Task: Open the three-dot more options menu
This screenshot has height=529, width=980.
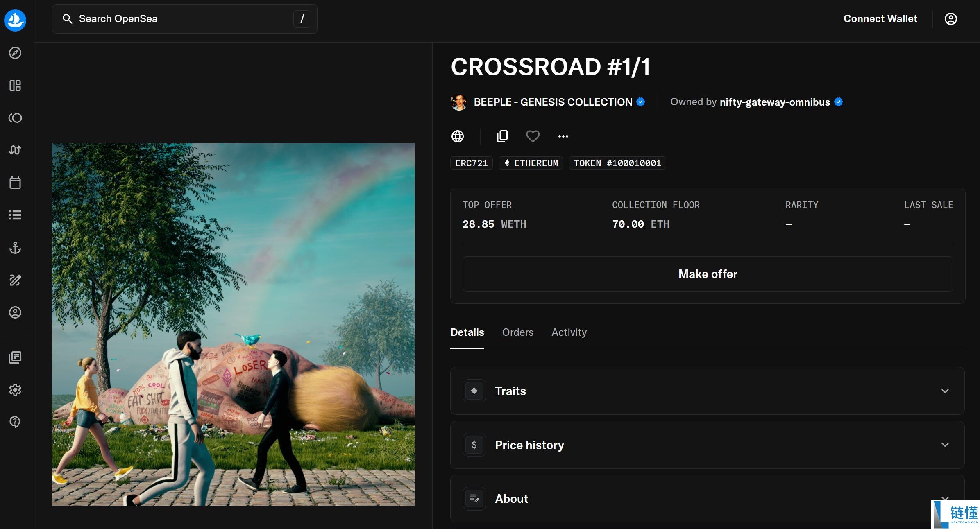Action: point(563,136)
